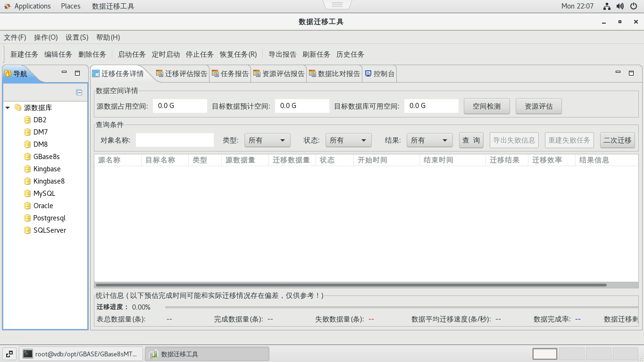Click the 历史任务 toolbar button
This screenshot has width=644, height=362.
tap(350, 54)
